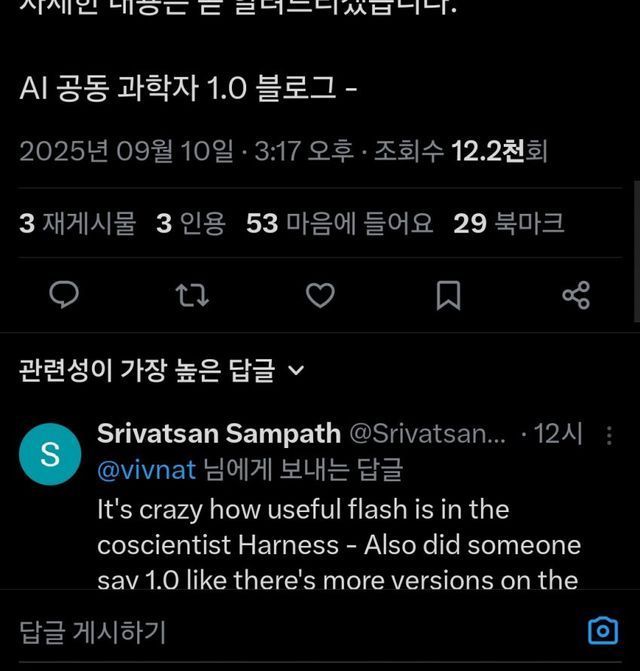The image size is (640, 671).
Task: Like the post with heart icon
Action: [x=320, y=295]
